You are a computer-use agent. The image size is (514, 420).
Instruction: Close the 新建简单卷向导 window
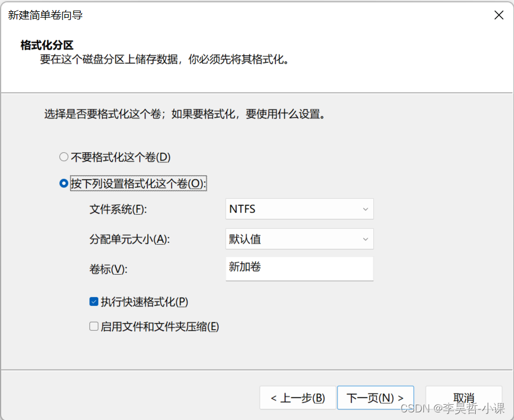499,15
